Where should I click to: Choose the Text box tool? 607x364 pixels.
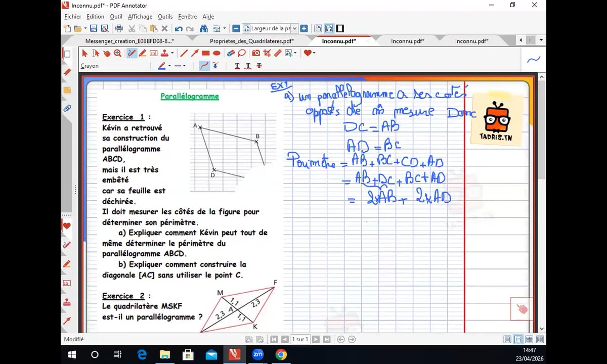click(x=153, y=53)
